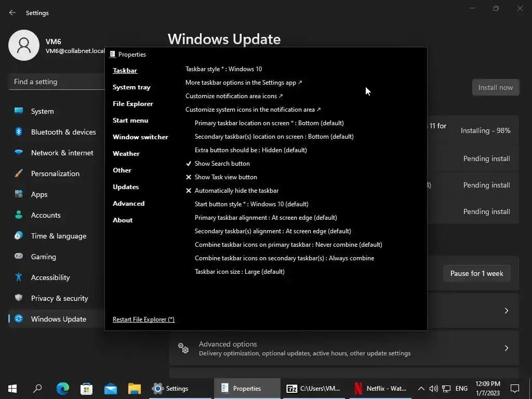Select Taskbar tab in Properties

[125, 71]
